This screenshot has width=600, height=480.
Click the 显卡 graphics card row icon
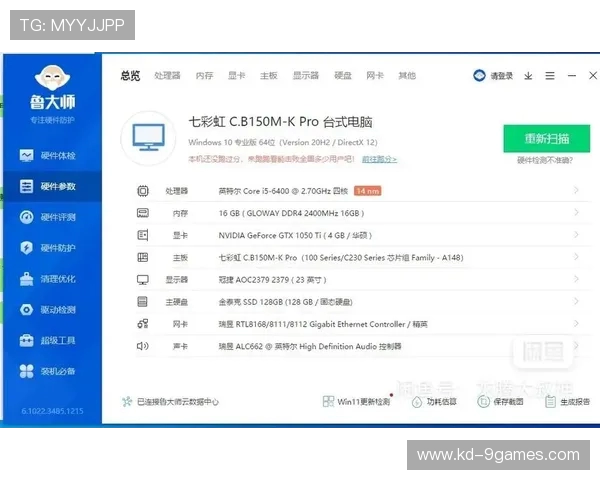click(x=143, y=235)
